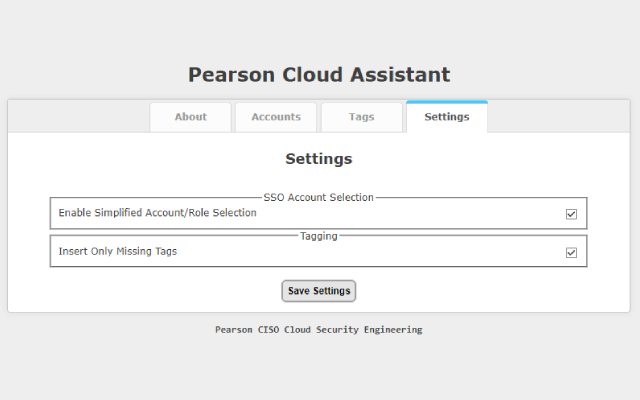The height and width of the screenshot is (400, 640).
Task: Click the 'Tagging' group legend
Action: click(319, 236)
